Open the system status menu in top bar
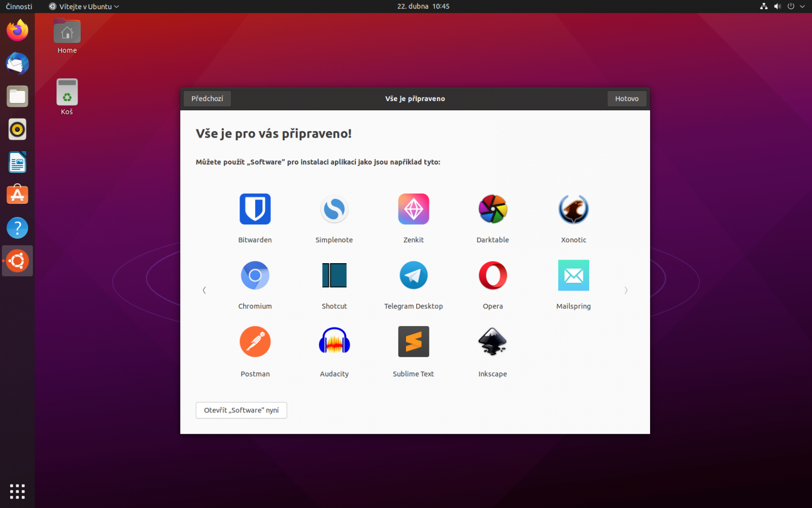This screenshot has width=812, height=508. tap(783, 7)
